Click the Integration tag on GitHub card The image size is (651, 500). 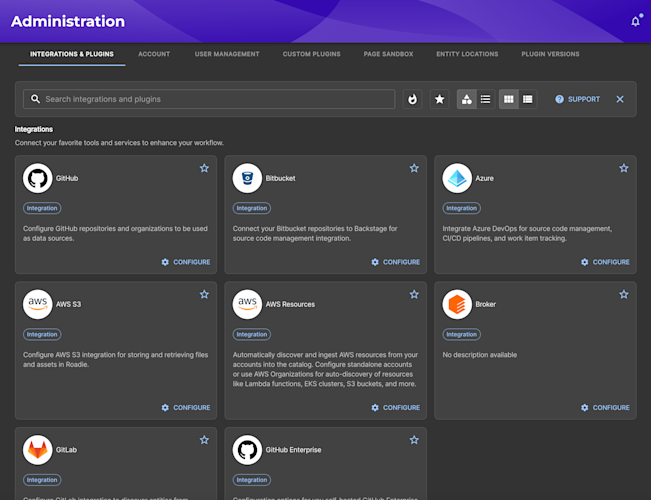pyautogui.click(x=42, y=208)
